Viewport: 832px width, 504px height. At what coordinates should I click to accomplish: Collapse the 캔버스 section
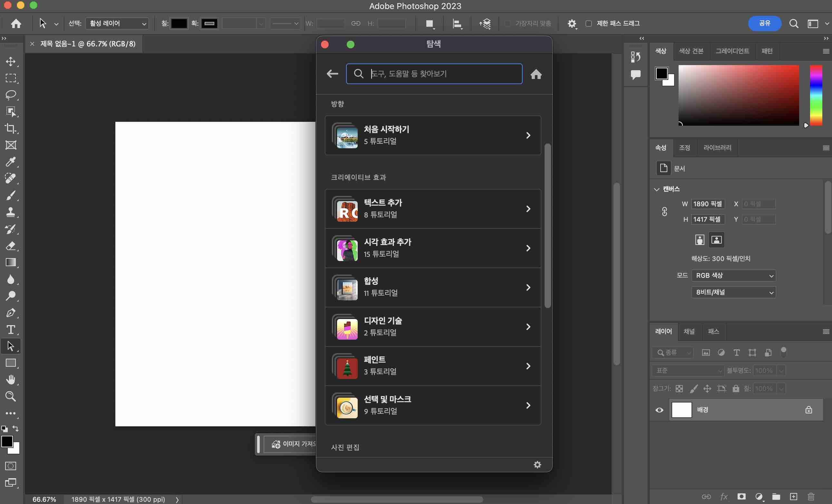coord(657,189)
